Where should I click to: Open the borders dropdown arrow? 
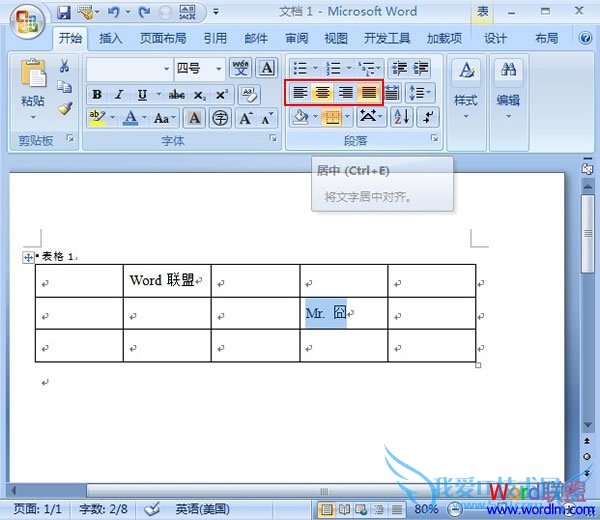[347, 117]
